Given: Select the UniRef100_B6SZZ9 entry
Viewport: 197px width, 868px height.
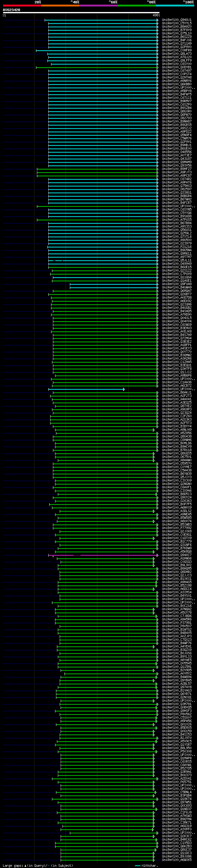Looking at the screenshot, I should (176, 37).
